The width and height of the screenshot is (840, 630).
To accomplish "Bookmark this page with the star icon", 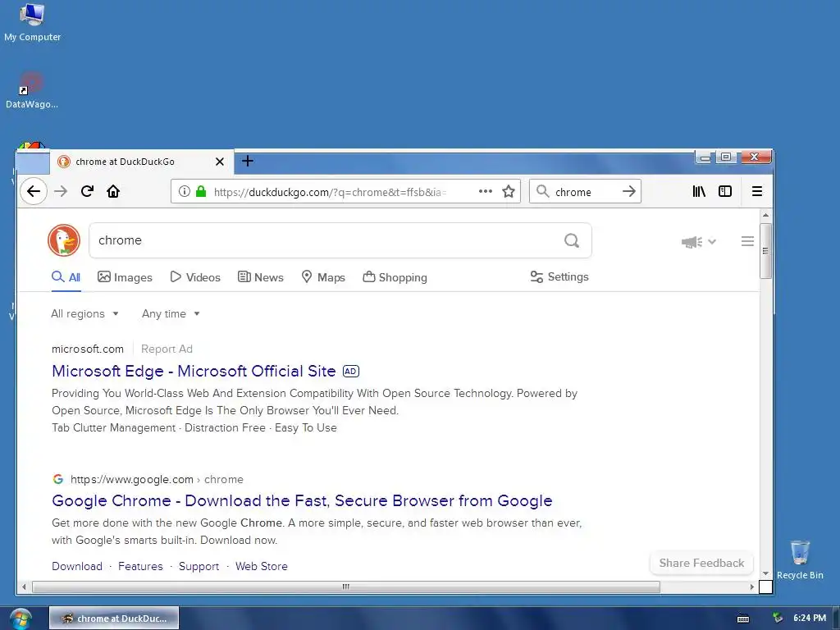I will [509, 191].
